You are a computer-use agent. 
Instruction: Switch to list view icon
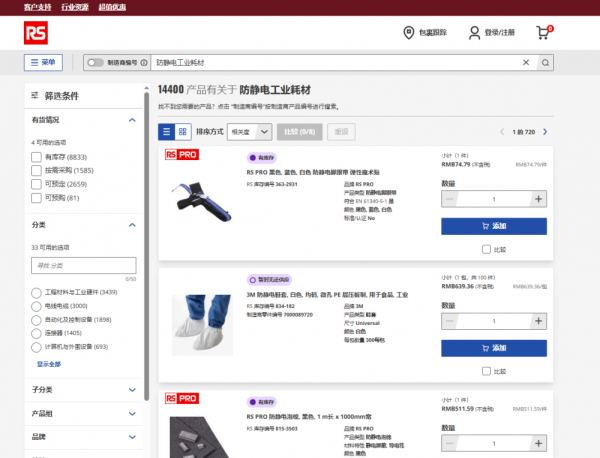click(166, 132)
